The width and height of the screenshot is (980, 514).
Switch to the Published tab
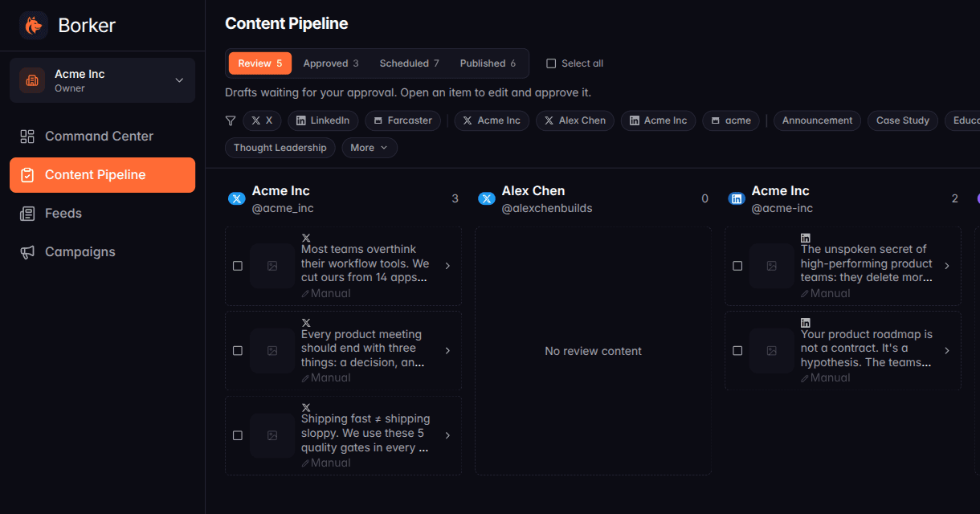click(x=488, y=63)
